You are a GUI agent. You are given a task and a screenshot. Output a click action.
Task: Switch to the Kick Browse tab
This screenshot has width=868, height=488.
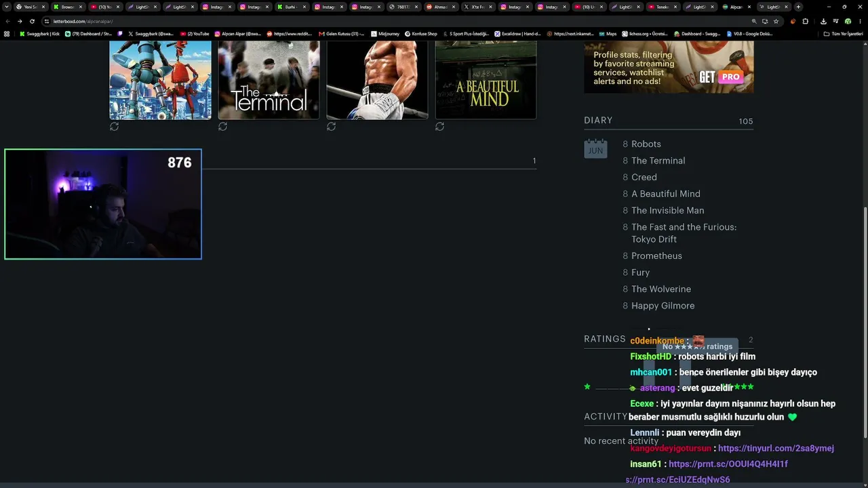68,7
